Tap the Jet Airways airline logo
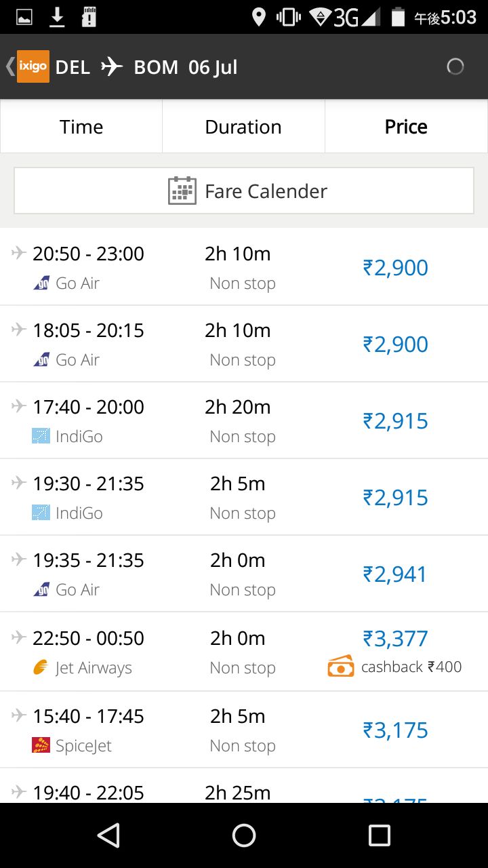 click(x=41, y=668)
